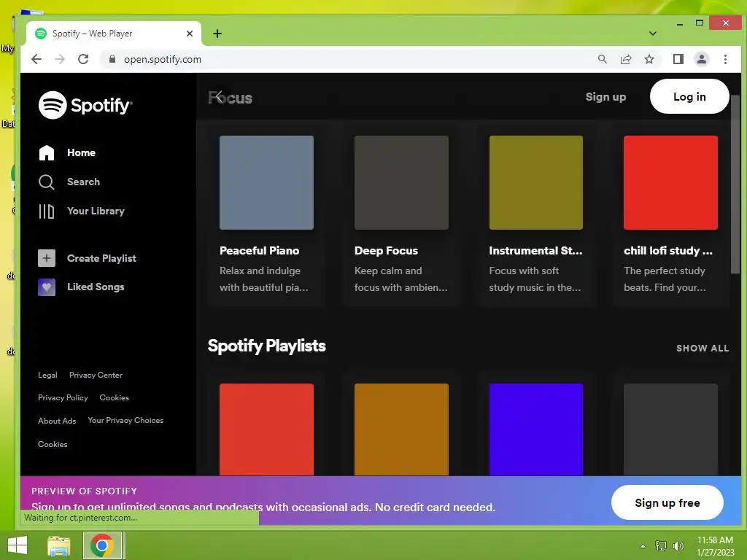Open the Chrome profile avatar
This screenshot has height=560, width=747.
(701, 59)
